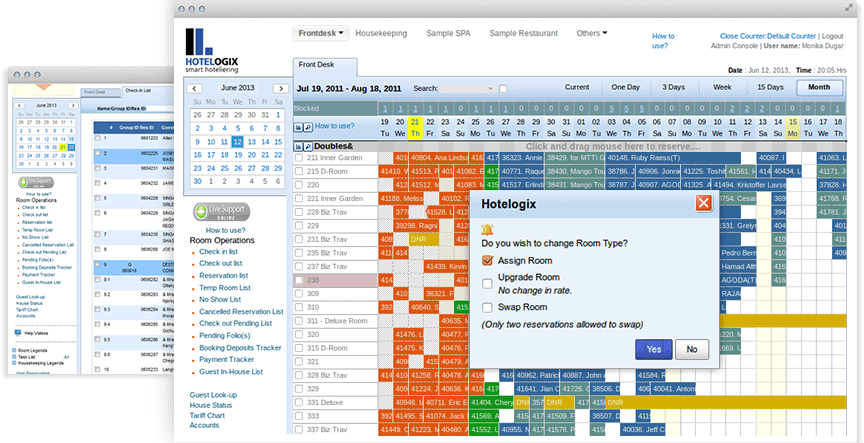Go to previous month in back window calendar
This screenshot has height=443, width=864.
coord(20,105)
